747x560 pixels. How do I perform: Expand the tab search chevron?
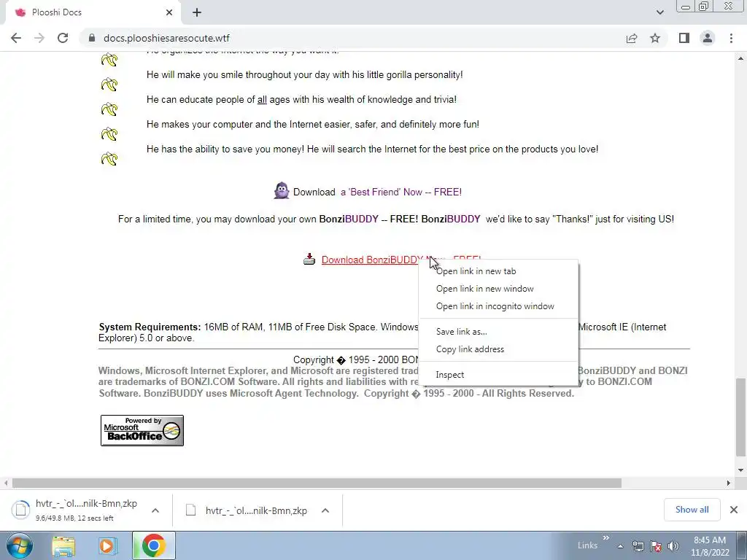coord(659,12)
